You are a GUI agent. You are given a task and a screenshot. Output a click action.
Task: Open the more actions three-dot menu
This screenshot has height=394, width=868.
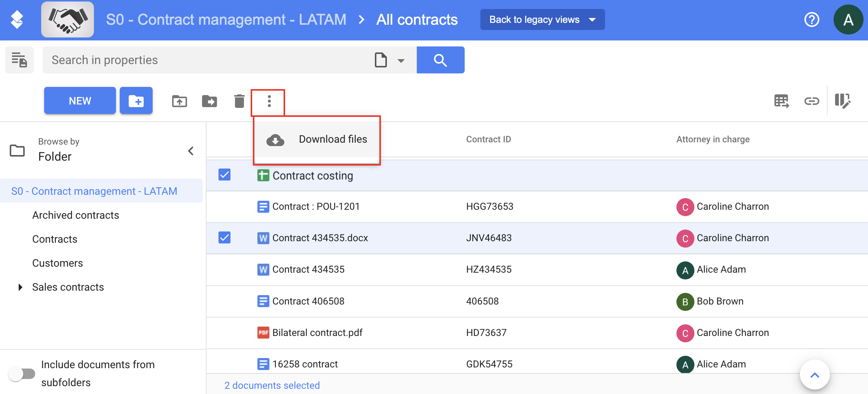[269, 101]
